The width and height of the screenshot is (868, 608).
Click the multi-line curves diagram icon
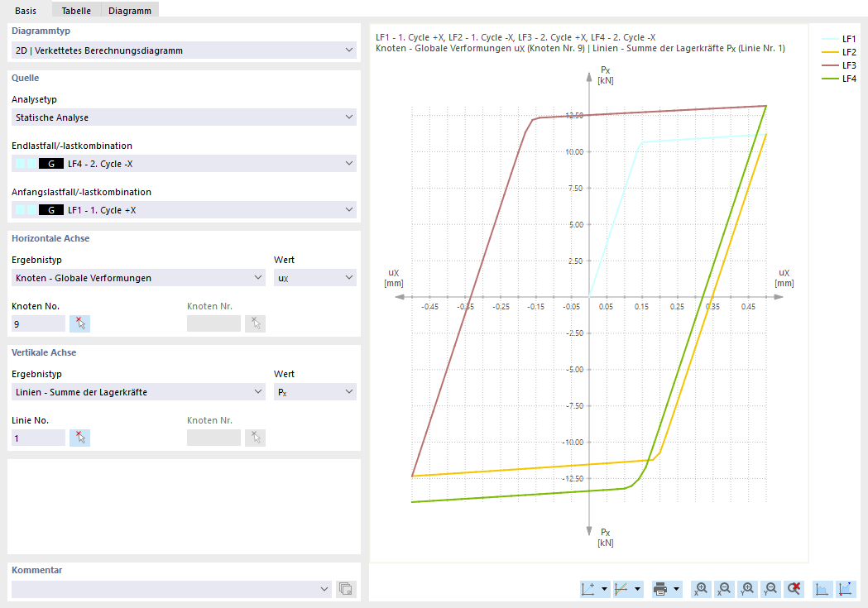tap(621, 589)
